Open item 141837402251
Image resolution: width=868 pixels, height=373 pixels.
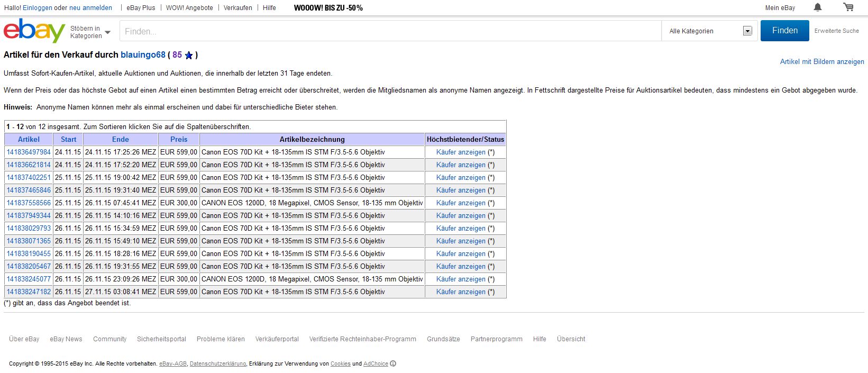tap(29, 177)
